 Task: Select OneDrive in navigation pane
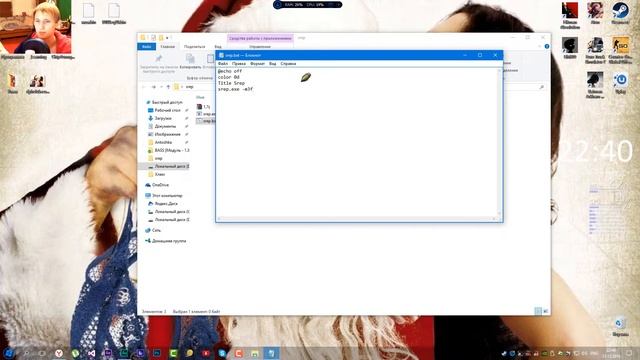[x=160, y=185]
